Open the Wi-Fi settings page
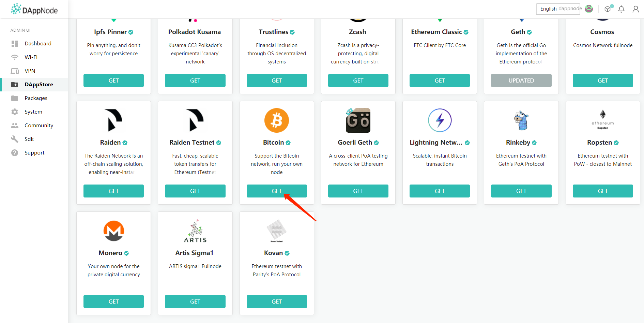Viewport: 644px width, 323px height. [31, 57]
